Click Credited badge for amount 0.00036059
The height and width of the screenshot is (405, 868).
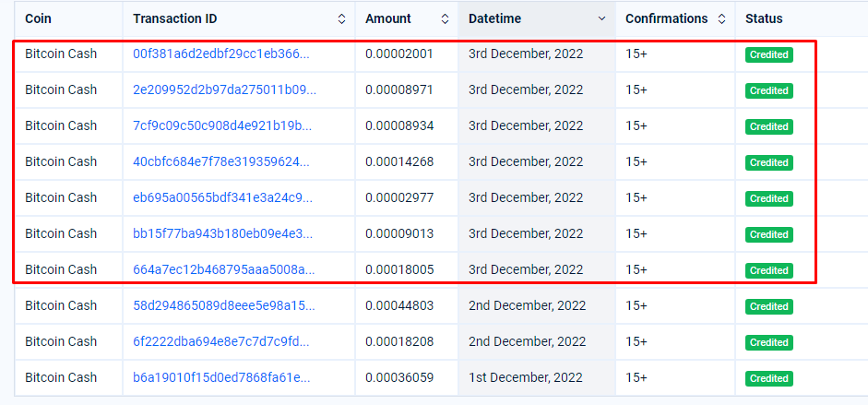(x=769, y=378)
